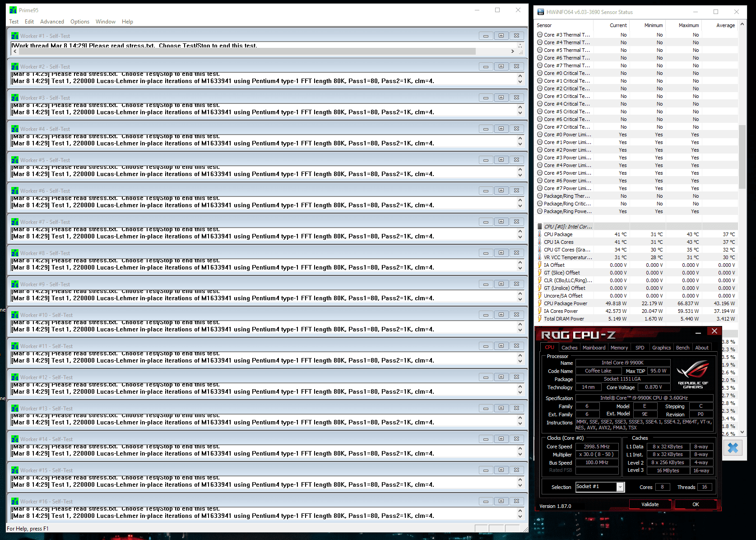The height and width of the screenshot is (540, 756).
Task: Click the Core Speed value 2998.5 MHz
Action: [597, 447]
